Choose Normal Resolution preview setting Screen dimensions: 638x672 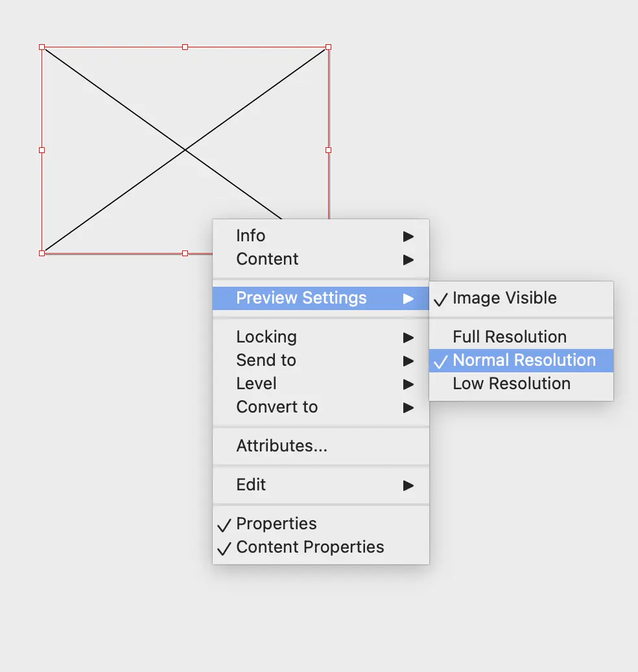pos(521,361)
